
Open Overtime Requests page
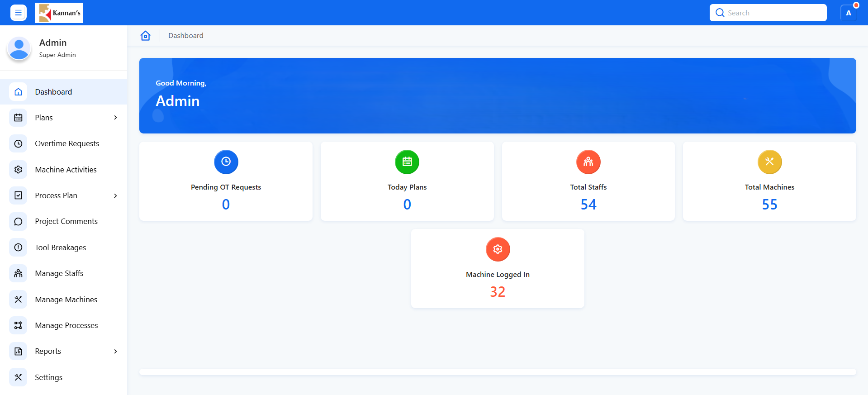[63, 143]
